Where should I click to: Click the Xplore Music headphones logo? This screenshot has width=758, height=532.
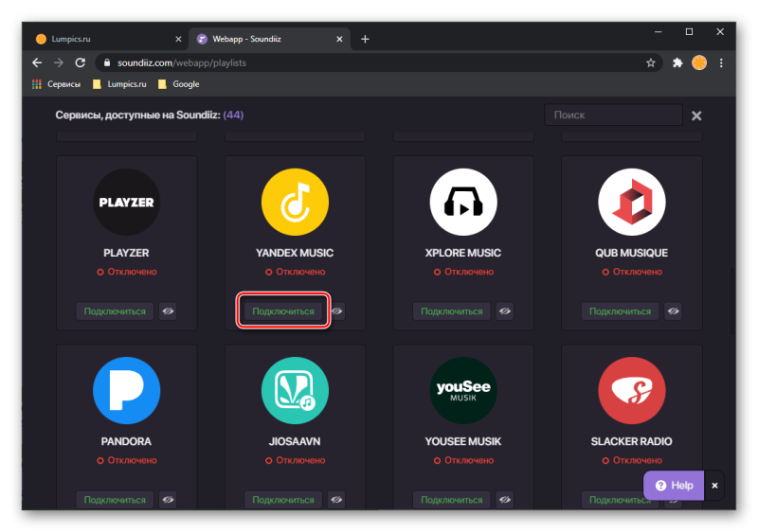(x=463, y=202)
